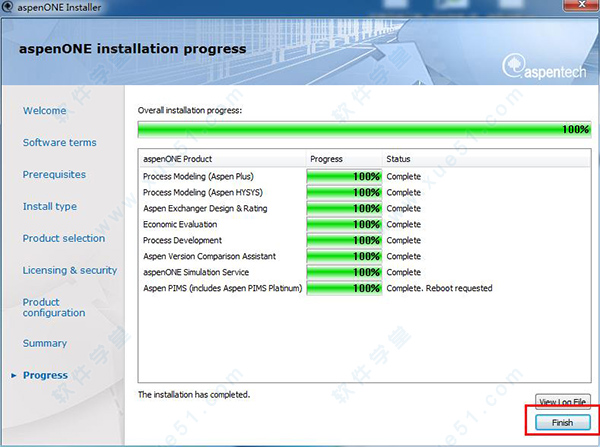Image resolution: width=600 pixels, height=447 pixels.
Task: Select the Aspen PIMS product name
Action: pos(222,288)
